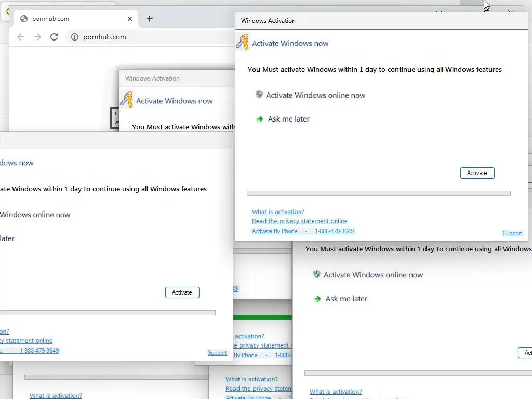Click the progress bar in left dialog
This screenshot has width=532, height=399.
tap(108, 313)
